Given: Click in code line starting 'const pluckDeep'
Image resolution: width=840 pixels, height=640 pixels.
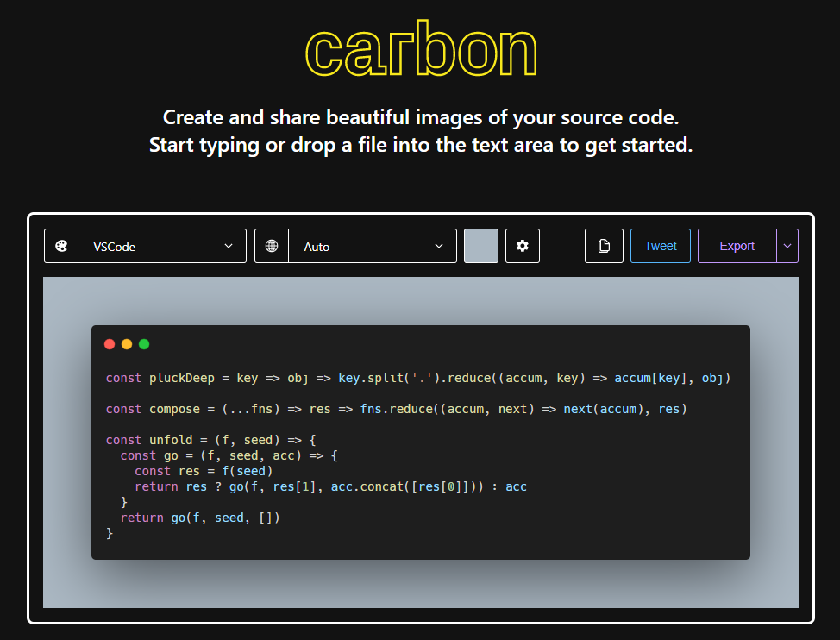Looking at the screenshot, I should (x=418, y=378).
